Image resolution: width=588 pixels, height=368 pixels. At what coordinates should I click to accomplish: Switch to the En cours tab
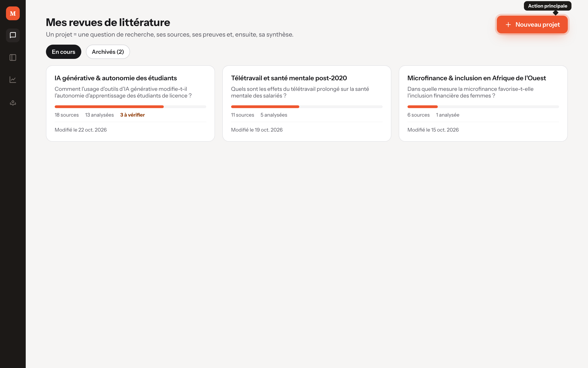[63, 52]
